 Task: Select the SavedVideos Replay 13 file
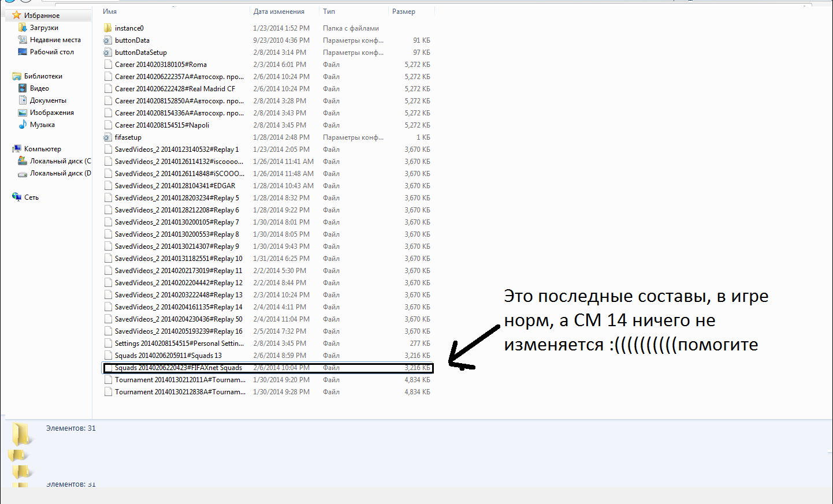[x=178, y=294]
